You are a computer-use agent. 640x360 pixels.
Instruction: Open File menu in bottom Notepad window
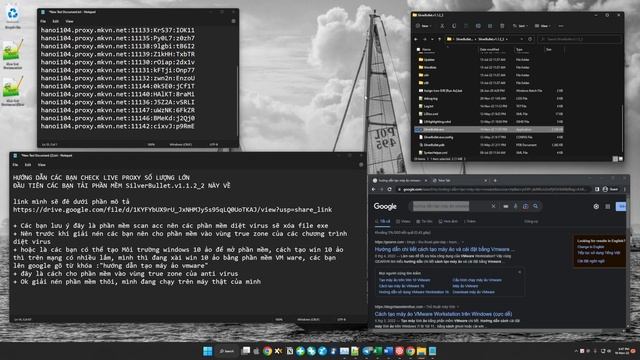[x=16, y=165]
